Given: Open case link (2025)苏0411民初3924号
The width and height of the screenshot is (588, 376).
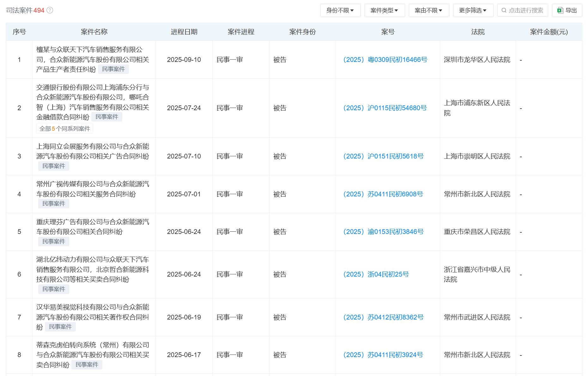Looking at the screenshot, I should (383, 355).
